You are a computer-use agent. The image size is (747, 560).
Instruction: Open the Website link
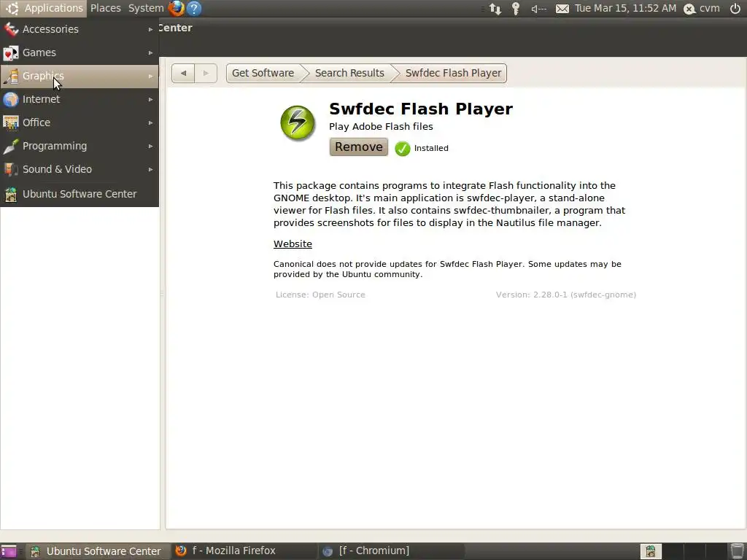[293, 244]
